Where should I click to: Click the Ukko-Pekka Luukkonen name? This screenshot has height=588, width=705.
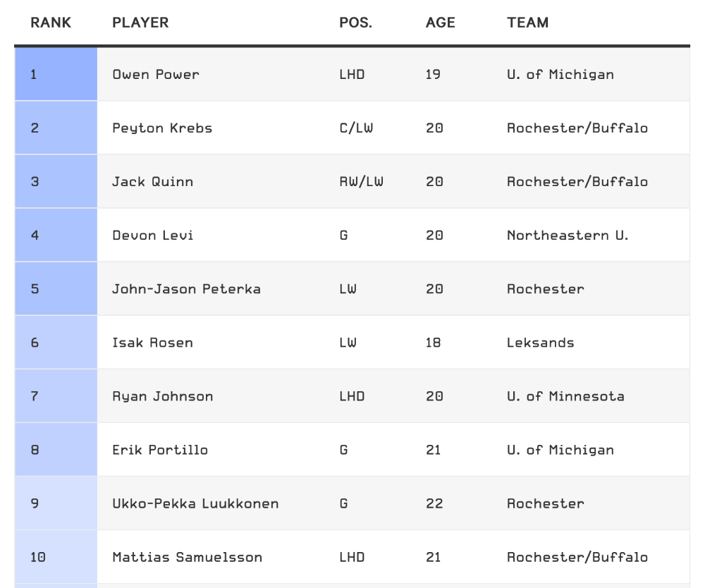point(195,503)
